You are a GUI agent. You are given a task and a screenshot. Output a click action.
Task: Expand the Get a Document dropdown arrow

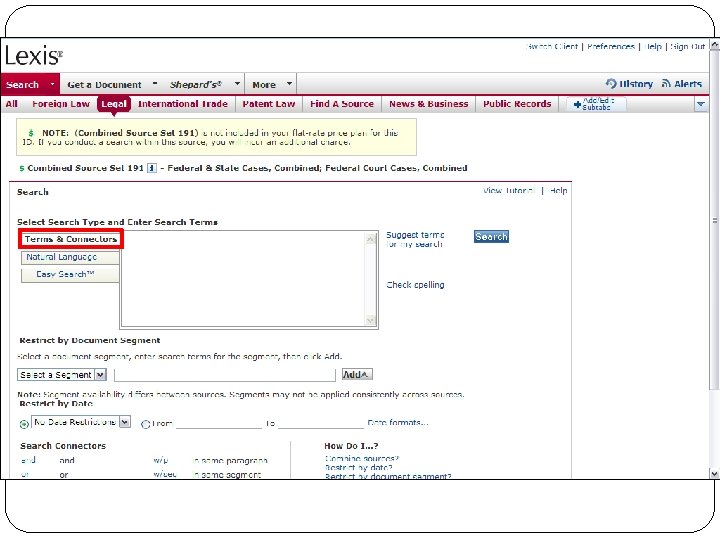pos(155,84)
